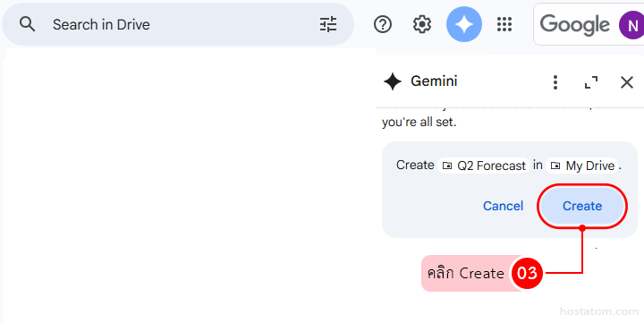This screenshot has width=644, height=323.
Task: Toggle the Gemini sparkle button in toolbar
Action: pos(464,24)
